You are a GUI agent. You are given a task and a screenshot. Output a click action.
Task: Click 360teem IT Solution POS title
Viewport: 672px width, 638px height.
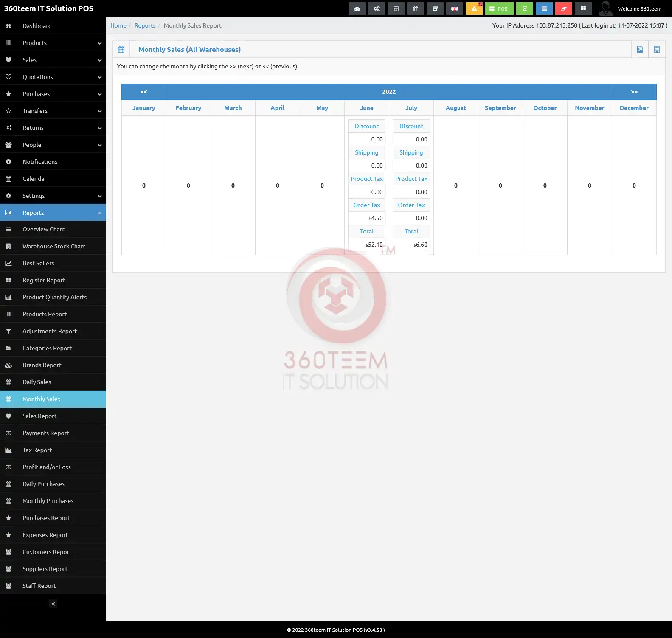49,8
